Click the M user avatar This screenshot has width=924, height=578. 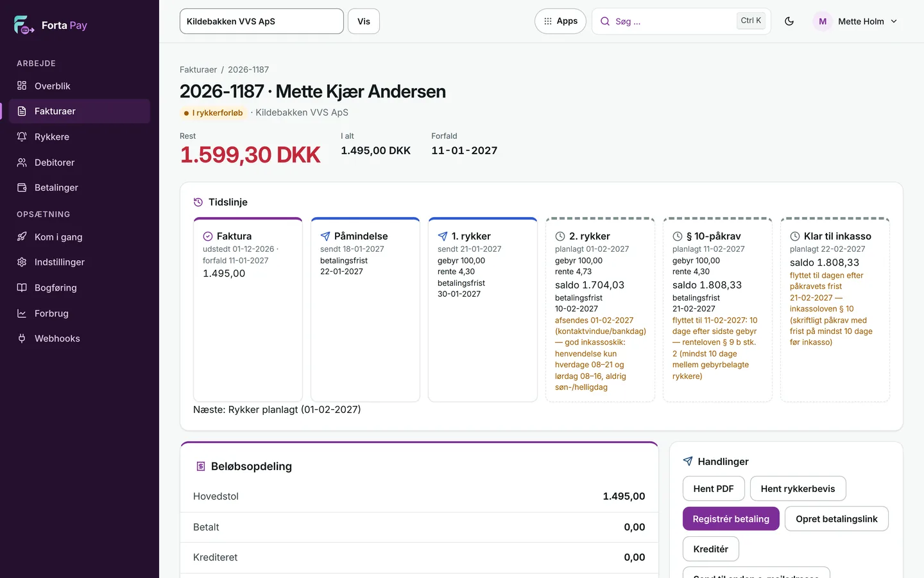coord(823,21)
